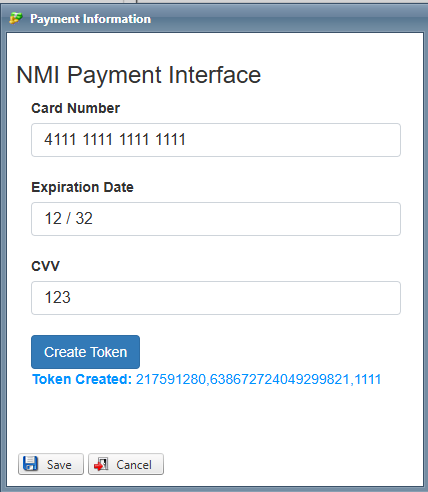Click the CVV label
The image size is (428, 492).
(x=45, y=266)
